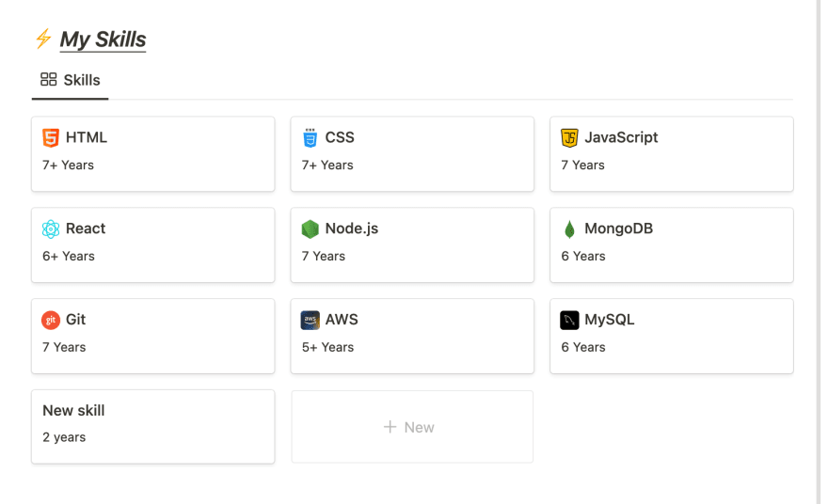Open the My Skills database title
This screenshot has width=828, height=504.
pyautogui.click(x=103, y=39)
